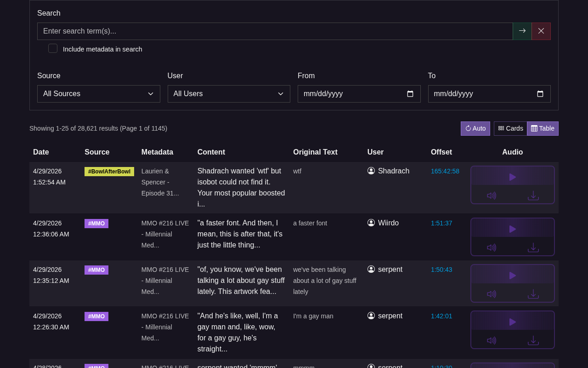Viewport: 588px width, 368px height.
Task: Download the 1:42:01 serpent audio clip
Action: point(533,340)
